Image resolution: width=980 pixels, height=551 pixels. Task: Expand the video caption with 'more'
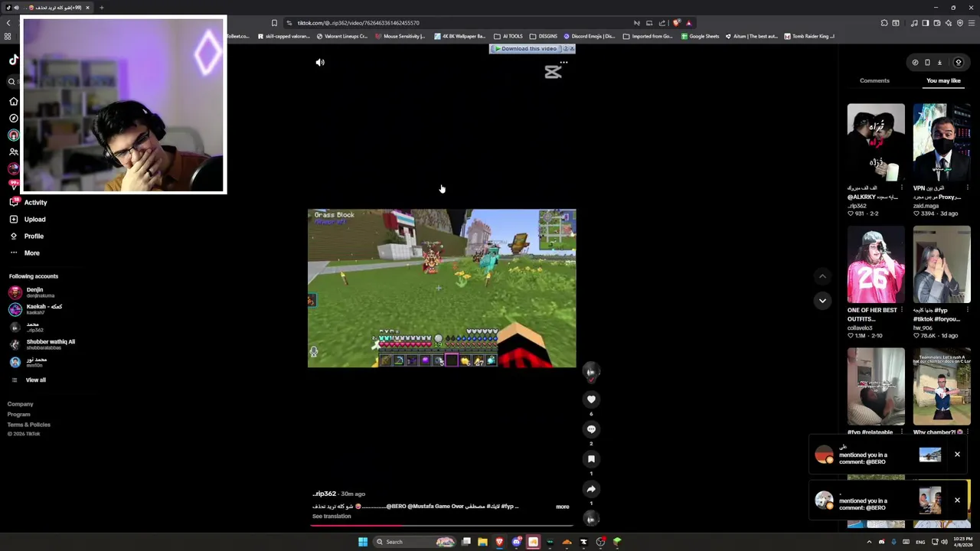point(563,507)
